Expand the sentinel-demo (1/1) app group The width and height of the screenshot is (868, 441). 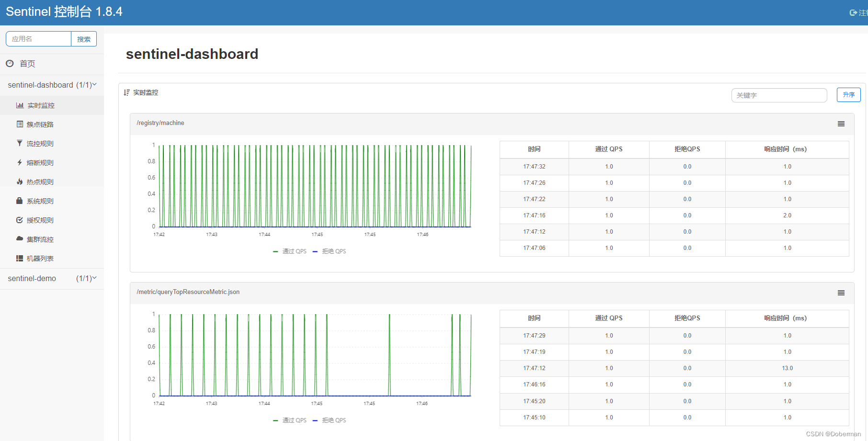[x=52, y=278]
